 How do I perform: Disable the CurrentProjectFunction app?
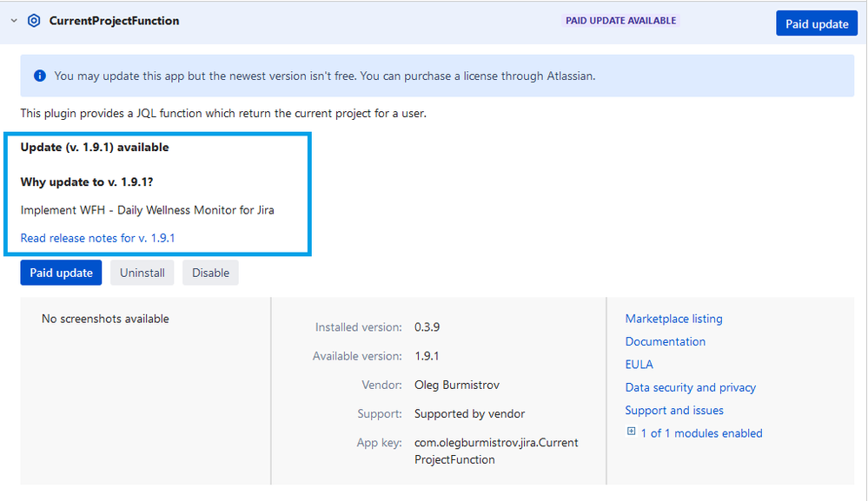click(210, 273)
